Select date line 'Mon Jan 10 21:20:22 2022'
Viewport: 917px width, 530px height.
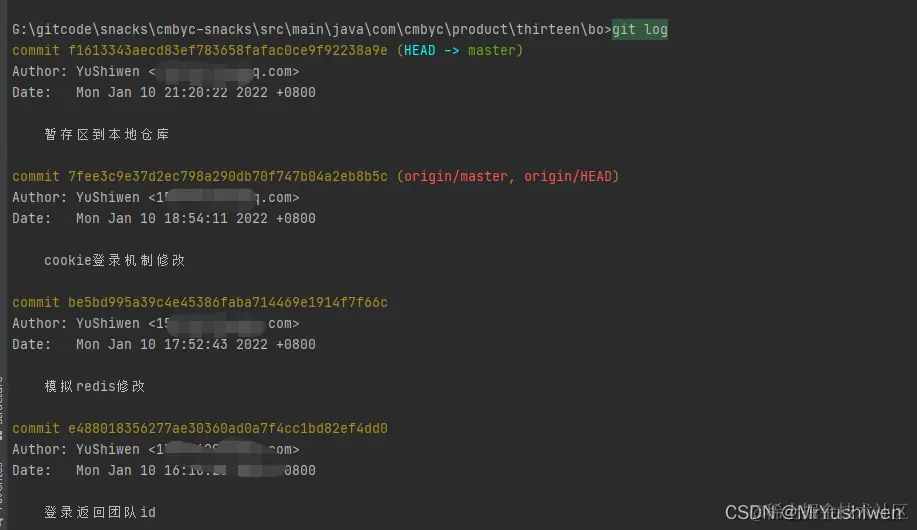pyautogui.click(x=195, y=92)
